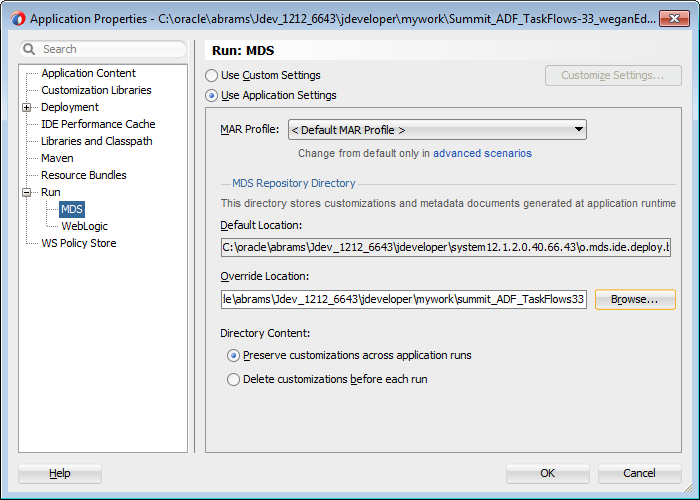The height and width of the screenshot is (500, 700).
Task: Click the JDeveloper title bar icon
Action: tap(18, 19)
